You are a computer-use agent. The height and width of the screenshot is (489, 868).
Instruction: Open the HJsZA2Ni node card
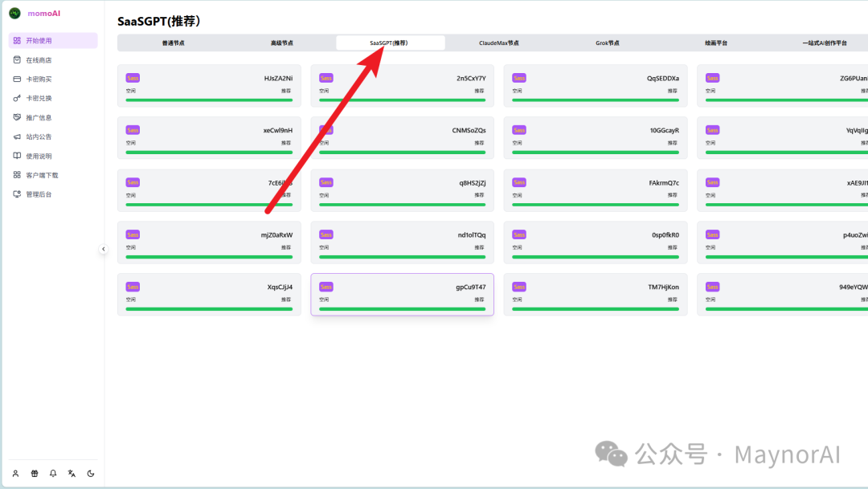[209, 86]
